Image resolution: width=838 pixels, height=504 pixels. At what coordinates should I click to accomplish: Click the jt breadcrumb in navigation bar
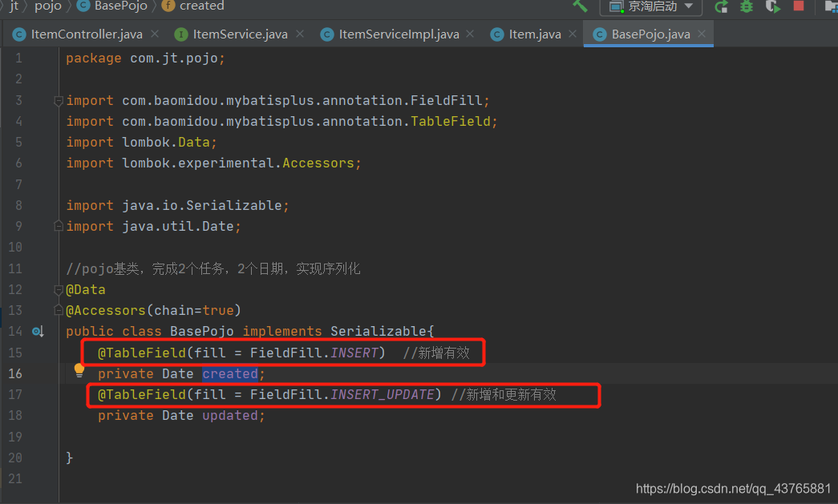point(14,6)
